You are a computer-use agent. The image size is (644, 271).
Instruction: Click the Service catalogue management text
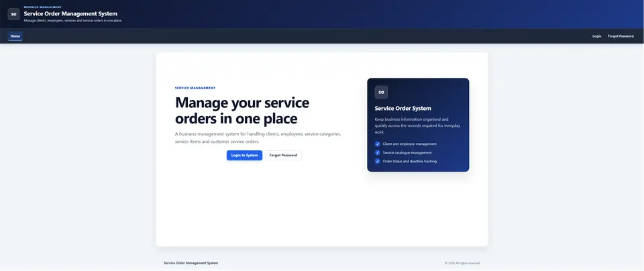(x=407, y=153)
